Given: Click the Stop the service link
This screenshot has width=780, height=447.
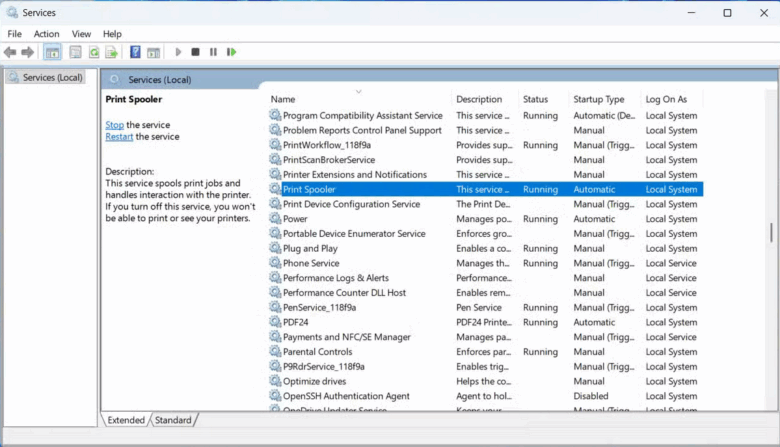Looking at the screenshot, I should coord(114,125).
